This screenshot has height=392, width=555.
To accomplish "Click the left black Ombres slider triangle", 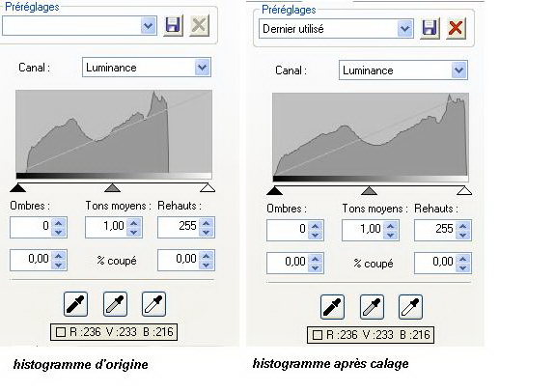I will point(17,187).
